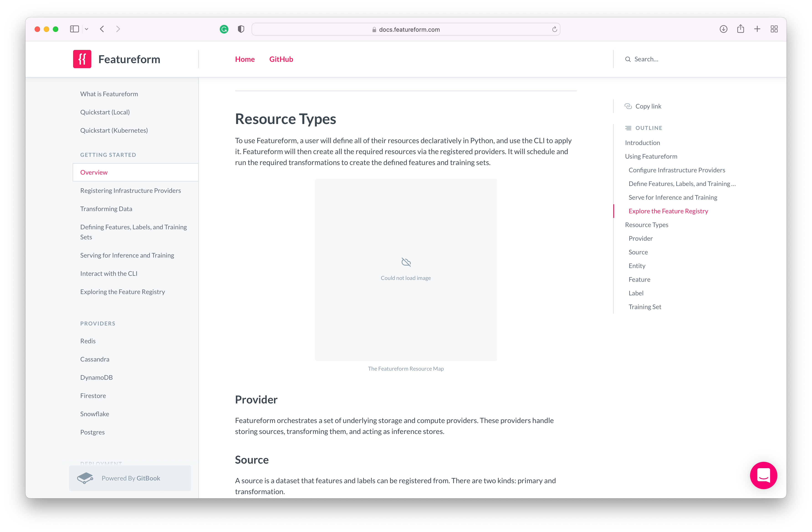
Task: Open the Home menu item
Action: coord(245,59)
